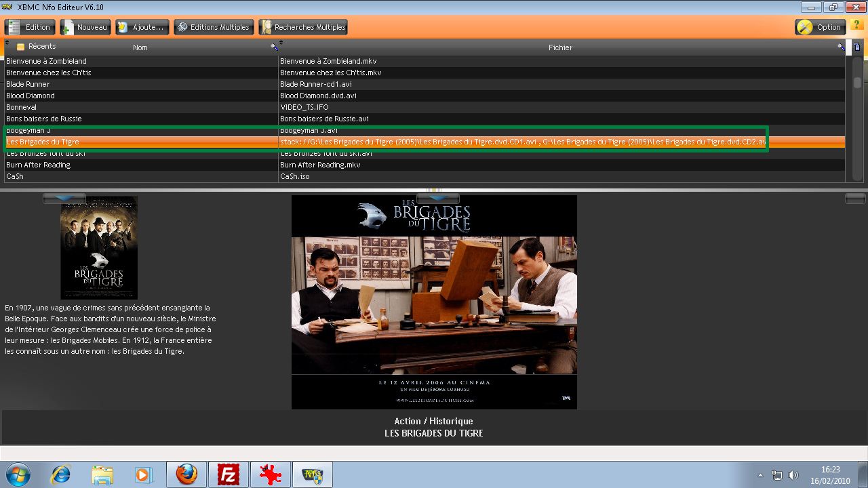Image resolution: width=868 pixels, height=488 pixels.
Task: Open Windows Explorer from the taskbar
Action: pos(102,474)
